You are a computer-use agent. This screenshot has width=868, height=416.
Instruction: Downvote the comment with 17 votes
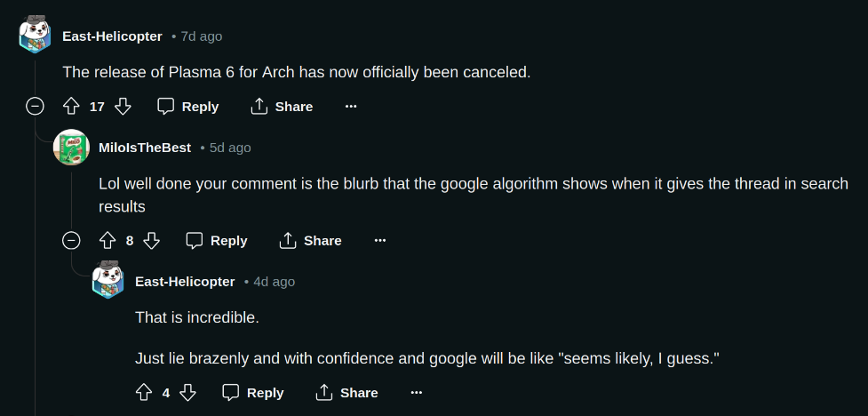tap(123, 107)
